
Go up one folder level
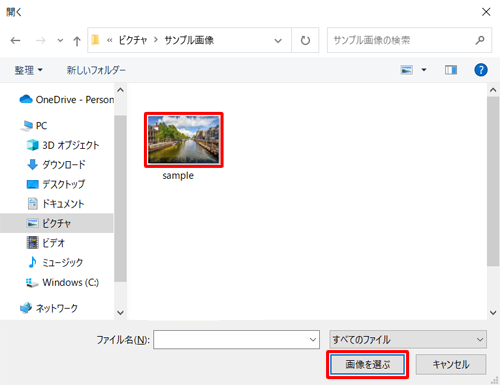coord(77,41)
